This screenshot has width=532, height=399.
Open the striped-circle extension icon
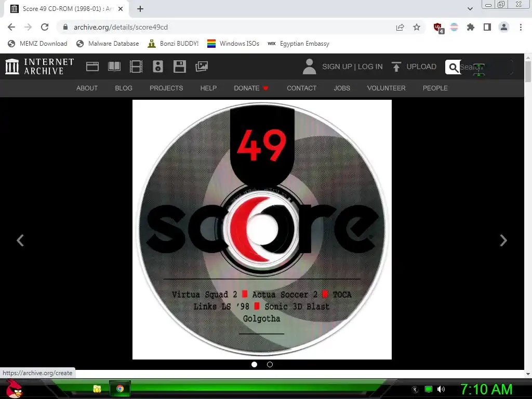(454, 27)
